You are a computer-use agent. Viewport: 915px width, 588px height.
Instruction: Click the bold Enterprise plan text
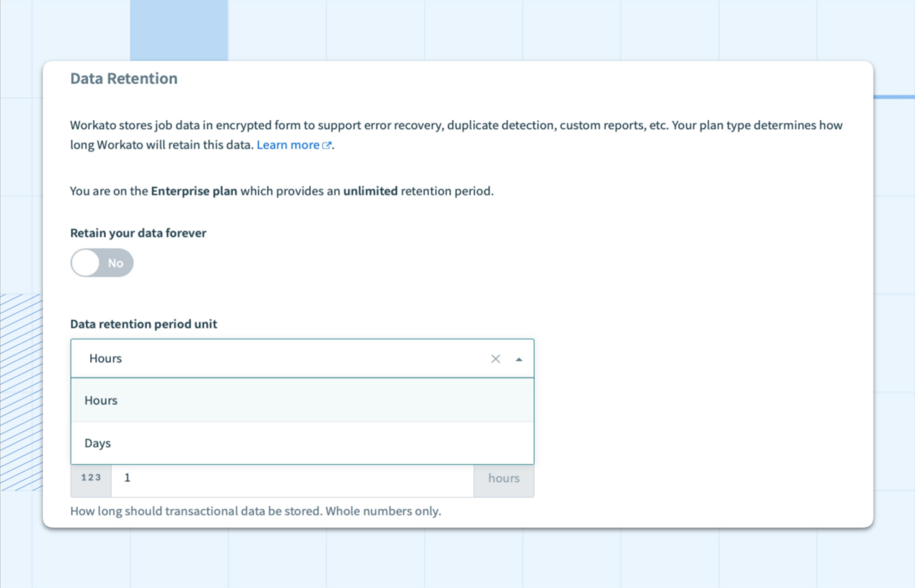pos(194,191)
